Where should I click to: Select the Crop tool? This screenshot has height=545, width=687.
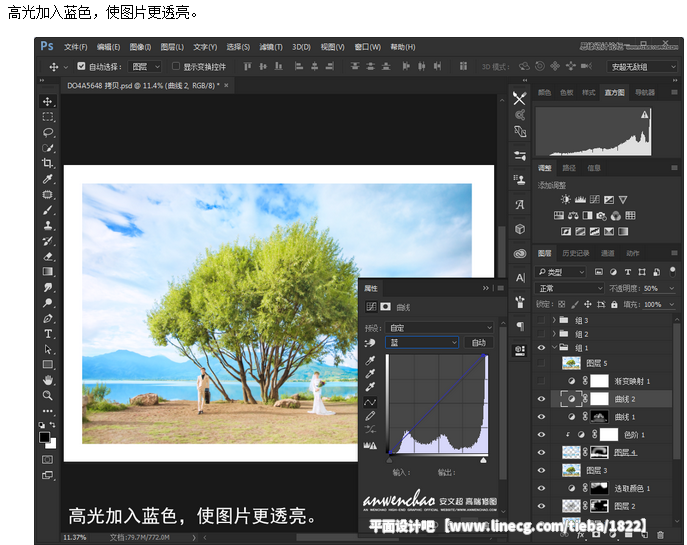click(47, 163)
